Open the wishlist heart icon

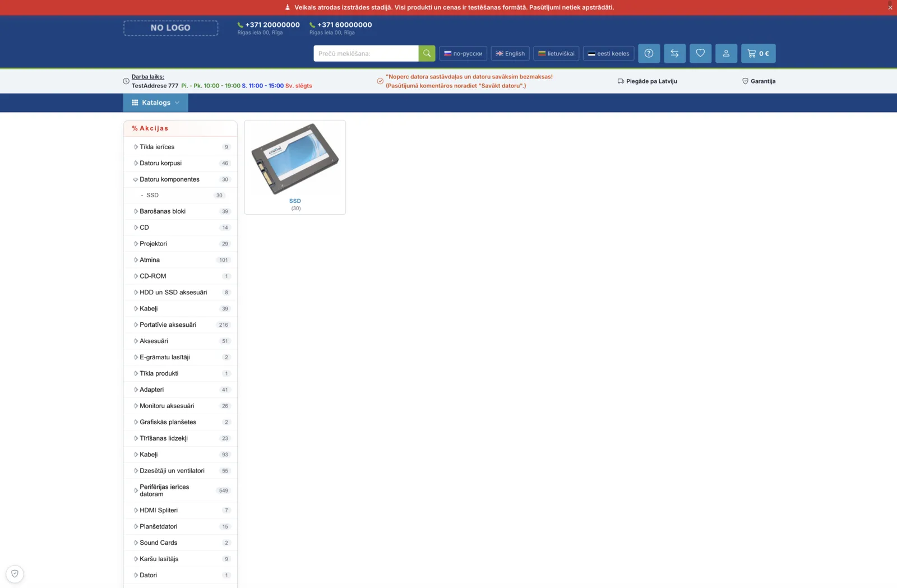pos(700,53)
